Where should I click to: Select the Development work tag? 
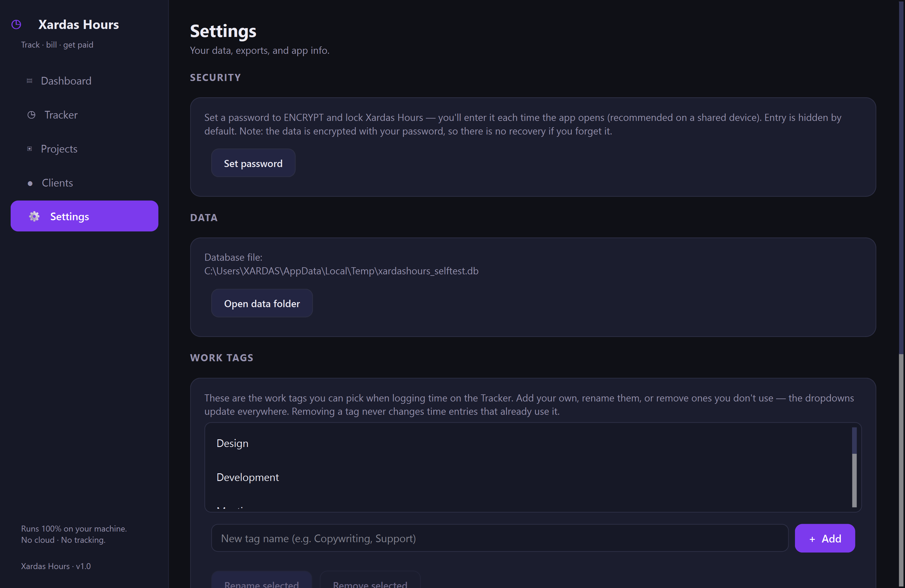tap(529, 477)
